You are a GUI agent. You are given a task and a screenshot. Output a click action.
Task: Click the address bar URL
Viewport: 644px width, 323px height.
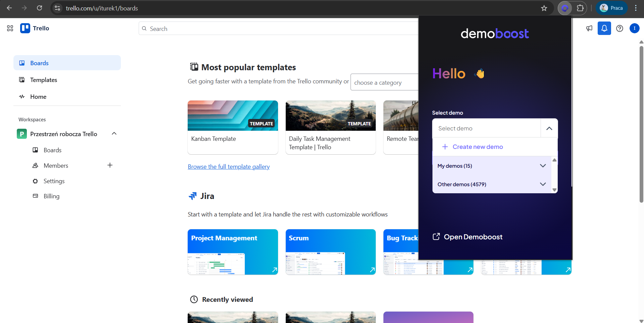(102, 8)
